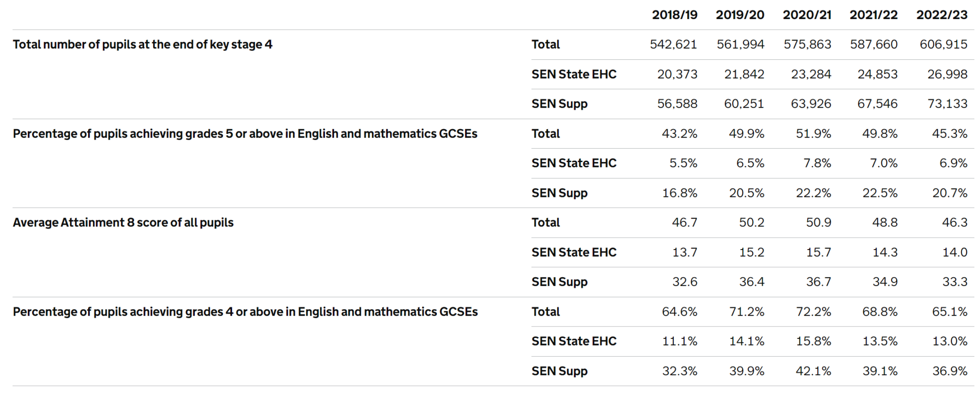This screenshot has width=980, height=393.
Task: Click SEN Supp grade 4 value 36.9%
Action: coord(949,371)
